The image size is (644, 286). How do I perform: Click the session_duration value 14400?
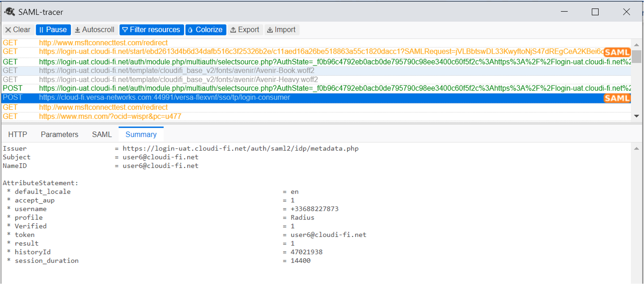click(300, 261)
